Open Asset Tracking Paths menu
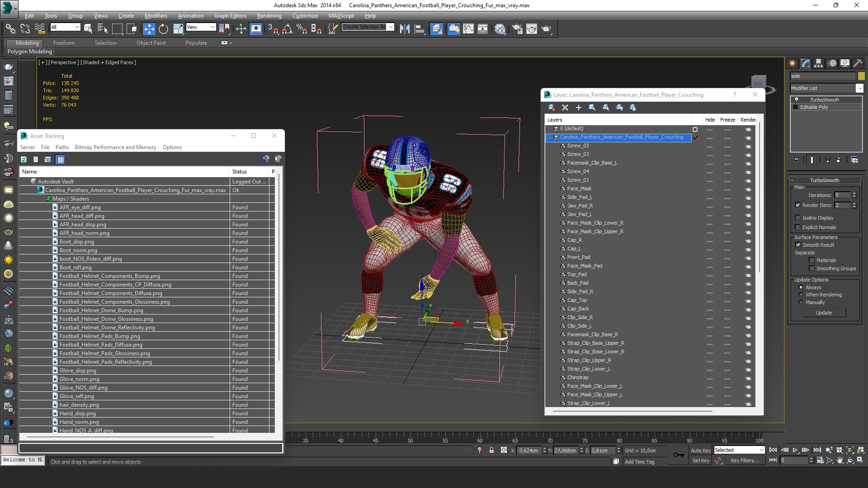 pyautogui.click(x=62, y=147)
